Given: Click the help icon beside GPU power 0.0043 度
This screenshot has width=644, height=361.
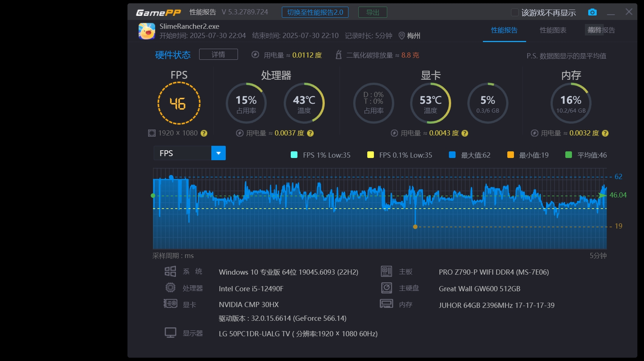Looking at the screenshot, I should [x=465, y=133].
